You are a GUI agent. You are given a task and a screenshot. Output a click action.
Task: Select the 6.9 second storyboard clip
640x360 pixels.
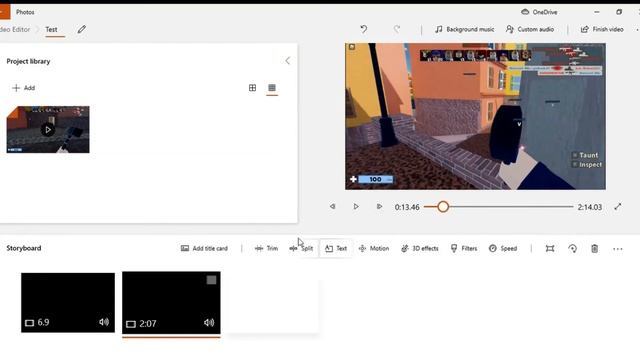pos(68,302)
